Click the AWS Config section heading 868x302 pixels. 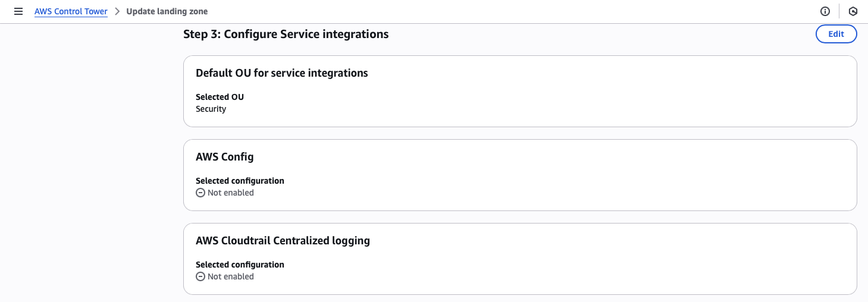click(x=224, y=157)
